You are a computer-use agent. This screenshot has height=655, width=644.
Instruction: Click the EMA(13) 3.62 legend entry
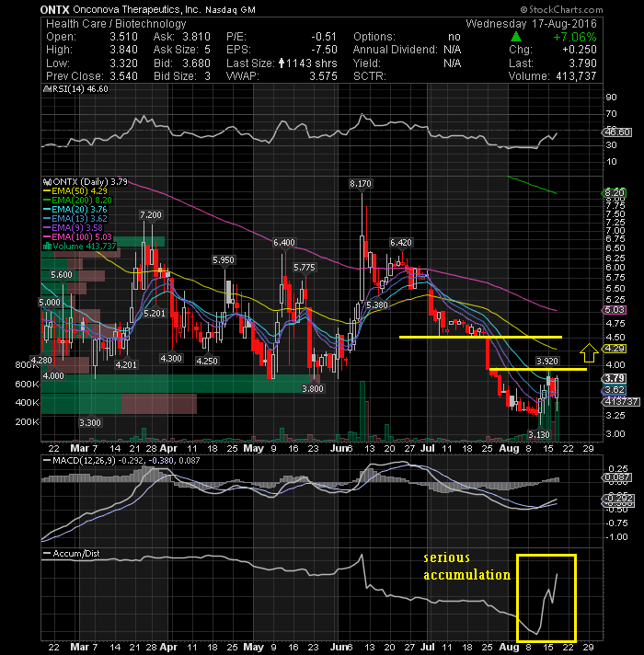(x=75, y=219)
